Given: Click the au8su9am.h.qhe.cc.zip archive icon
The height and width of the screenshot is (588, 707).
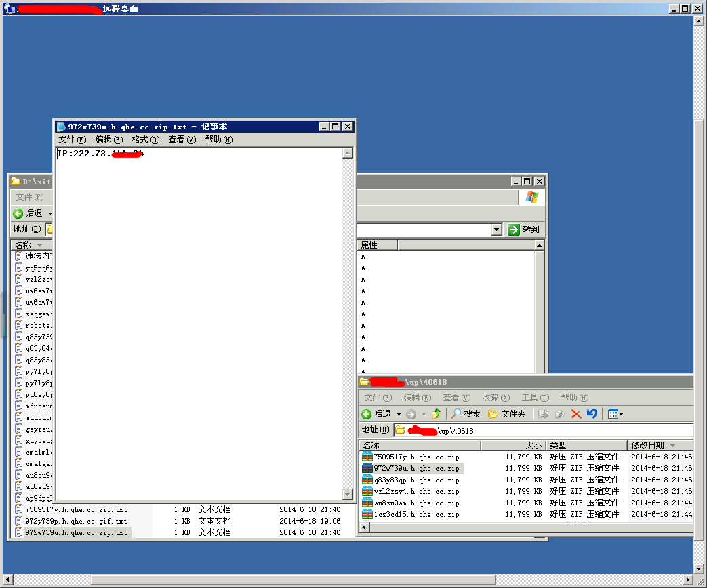Looking at the screenshot, I should (x=367, y=503).
